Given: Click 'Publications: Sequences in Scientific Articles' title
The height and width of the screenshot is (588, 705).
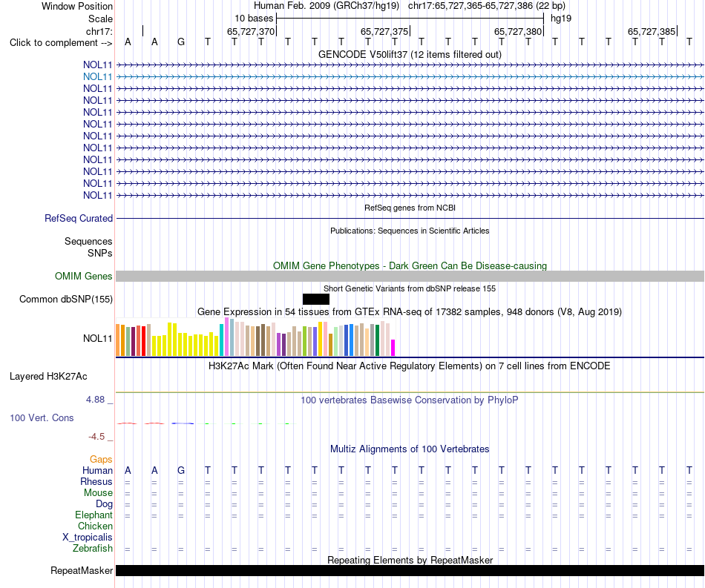Looking at the screenshot, I should pyautogui.click(x=410, y=231).
